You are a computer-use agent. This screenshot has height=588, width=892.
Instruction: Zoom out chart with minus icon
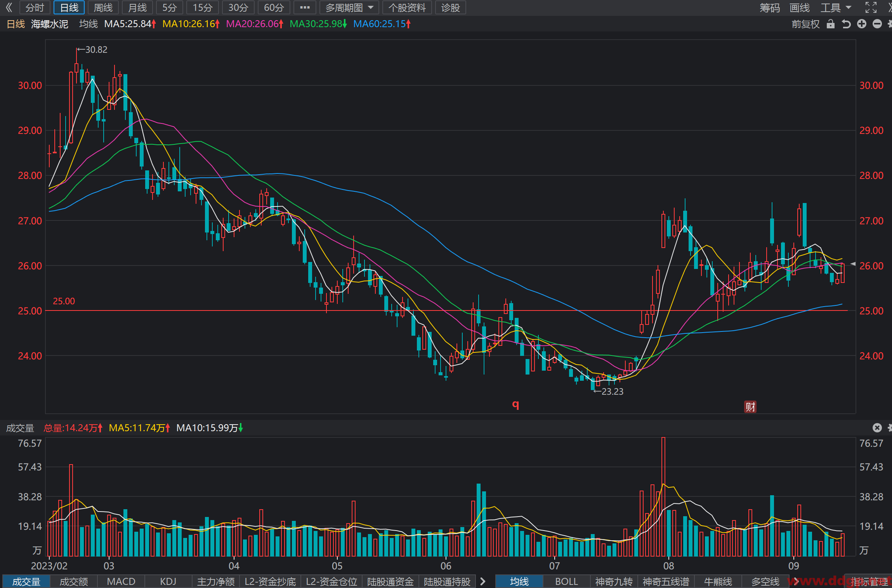point(877,24)
